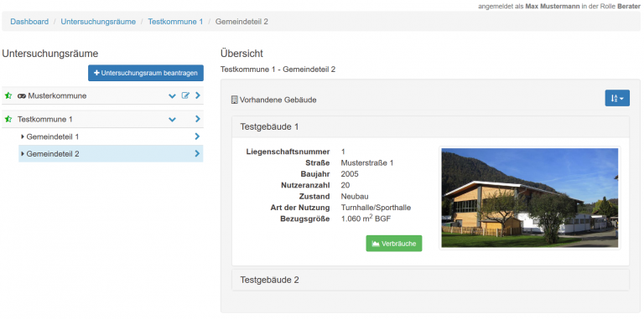Open Untersuchungsräume breadcrumb link
The image size is (644, 319).
click(x=98, y=21)
